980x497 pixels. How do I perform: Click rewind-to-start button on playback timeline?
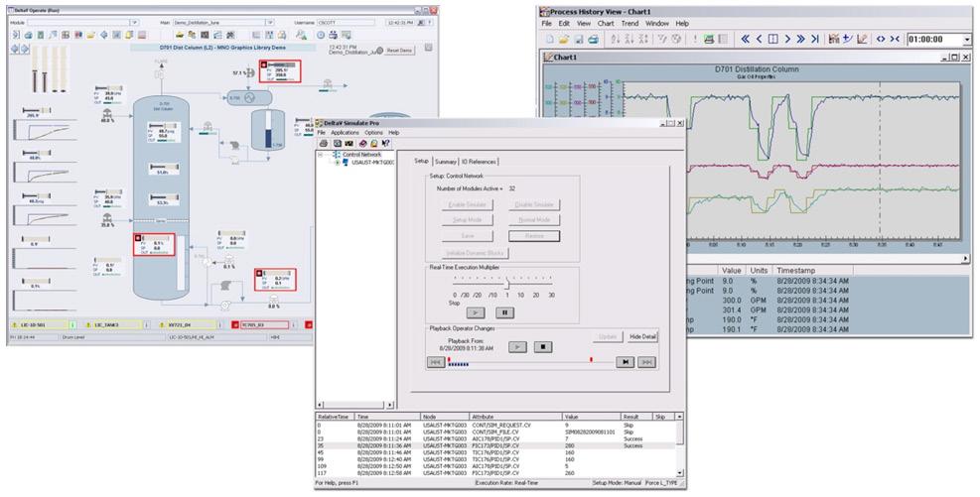pos(436,362)
